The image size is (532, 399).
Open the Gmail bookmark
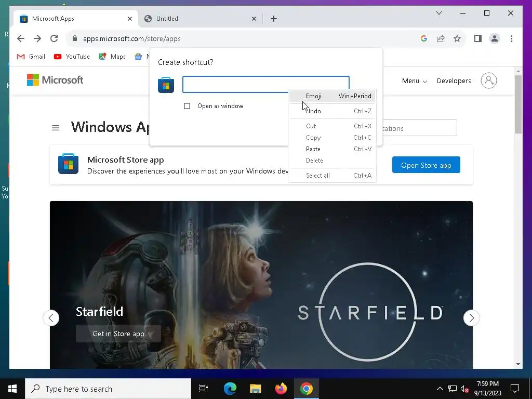click(31, 57)
